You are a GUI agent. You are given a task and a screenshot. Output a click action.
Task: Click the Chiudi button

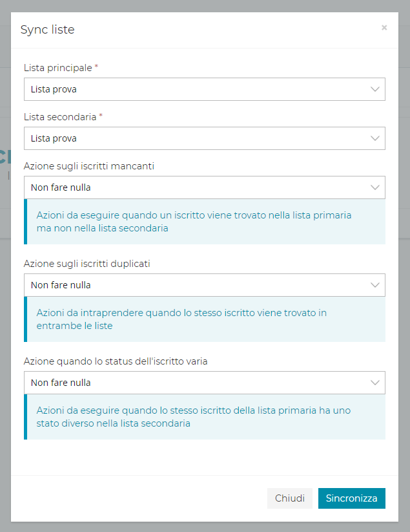pyautogui.click(x=290, y=498)
